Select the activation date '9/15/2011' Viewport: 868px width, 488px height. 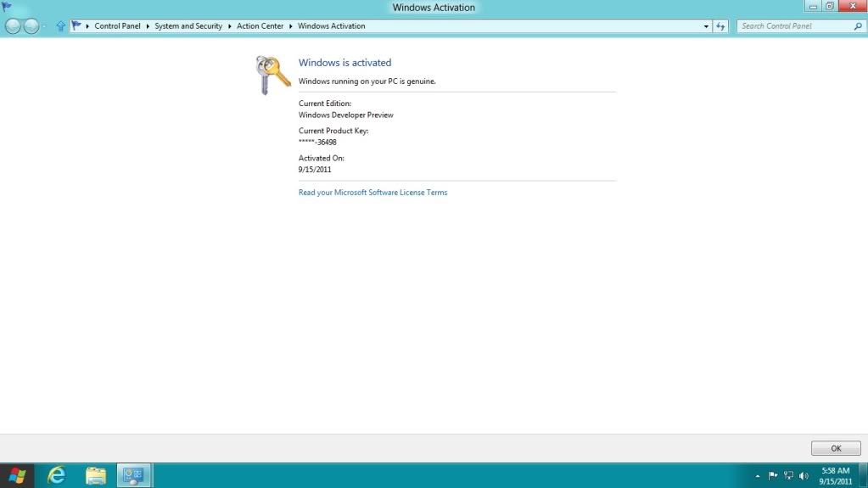pyautogui.click(x=315, y=170)
